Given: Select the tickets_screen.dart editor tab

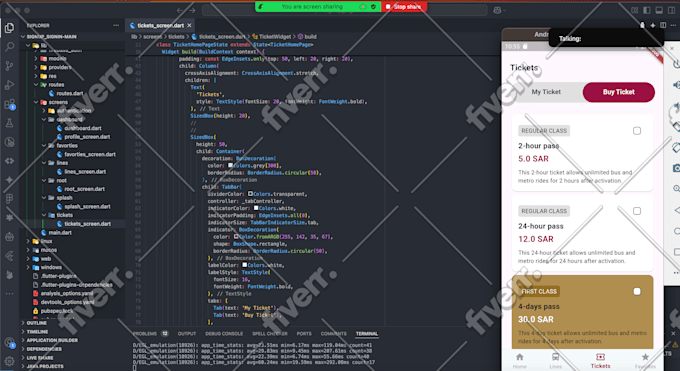Looking at the screenshot, I should (160, 26).
